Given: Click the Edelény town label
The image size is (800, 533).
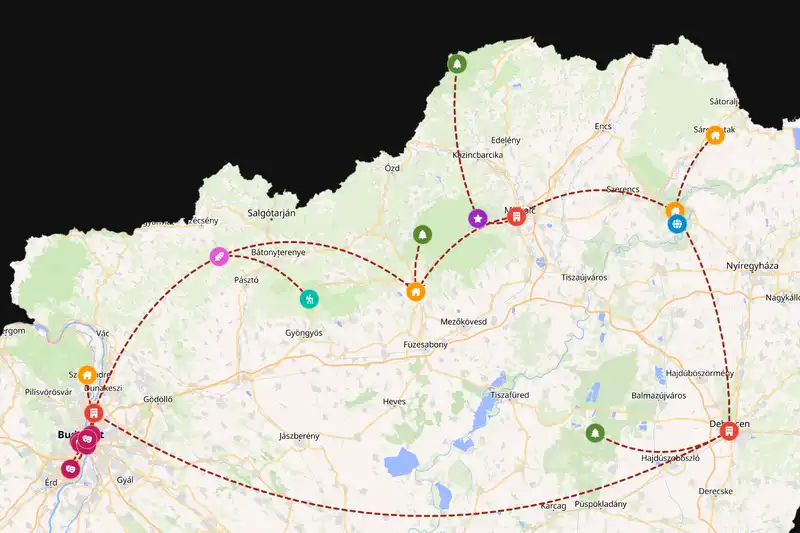Looking at the screenshot, I should coord(506,140).
